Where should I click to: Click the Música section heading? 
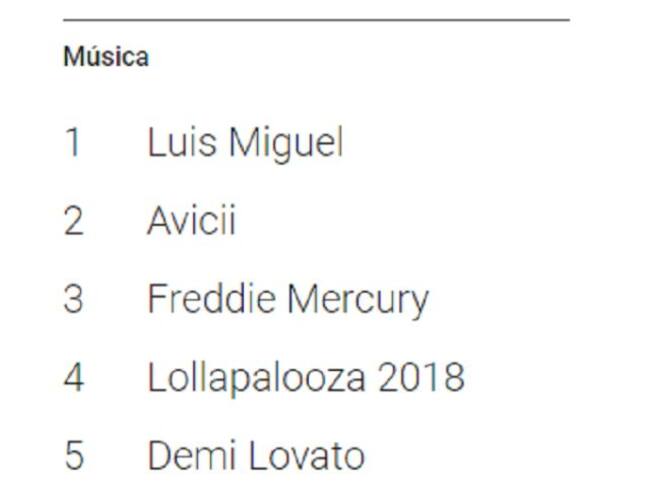106,56
